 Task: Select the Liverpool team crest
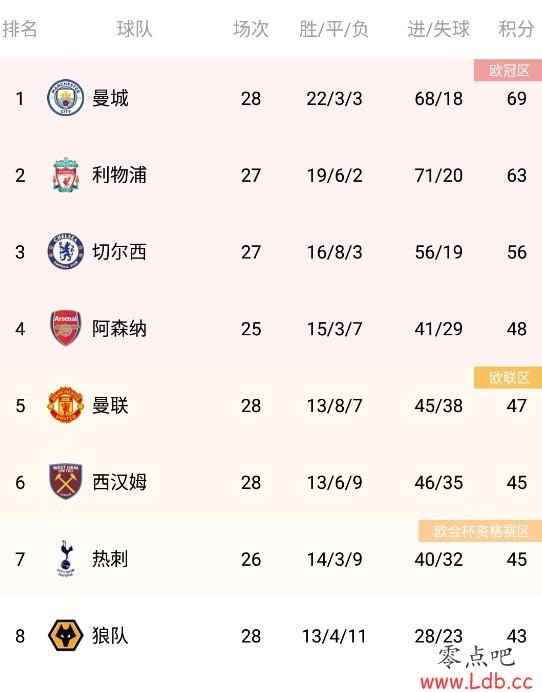point(66,175)
